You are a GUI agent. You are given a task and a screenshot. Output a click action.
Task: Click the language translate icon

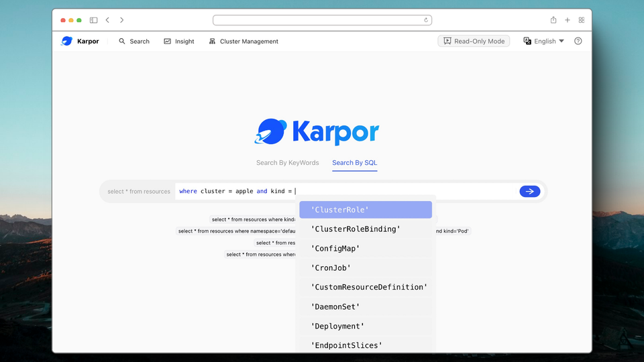click(x=527, y=41)
